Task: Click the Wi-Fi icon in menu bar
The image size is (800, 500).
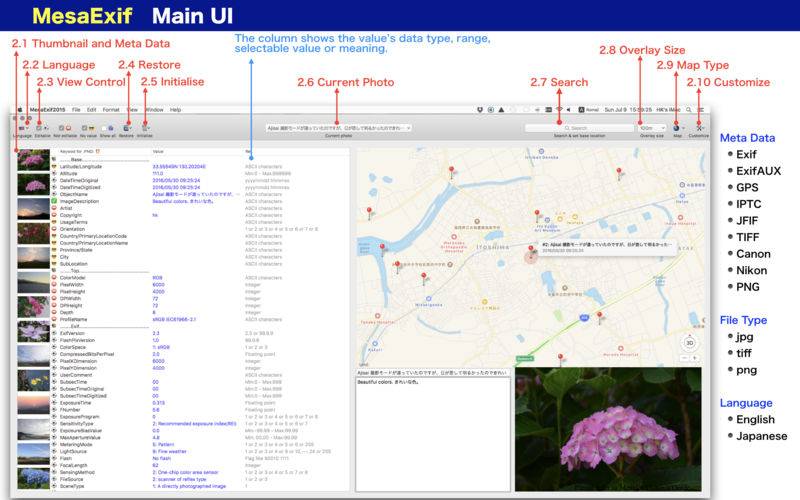Action: tap(559, 110)
